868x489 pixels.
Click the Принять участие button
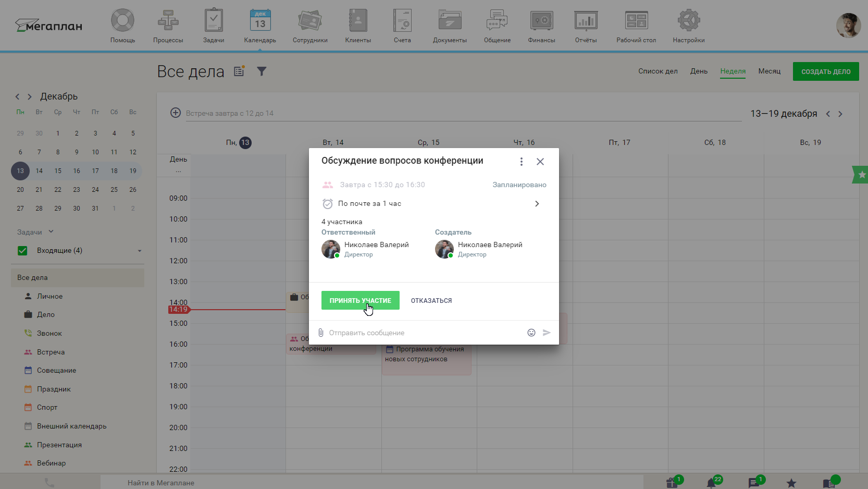[x=360, y=300]
